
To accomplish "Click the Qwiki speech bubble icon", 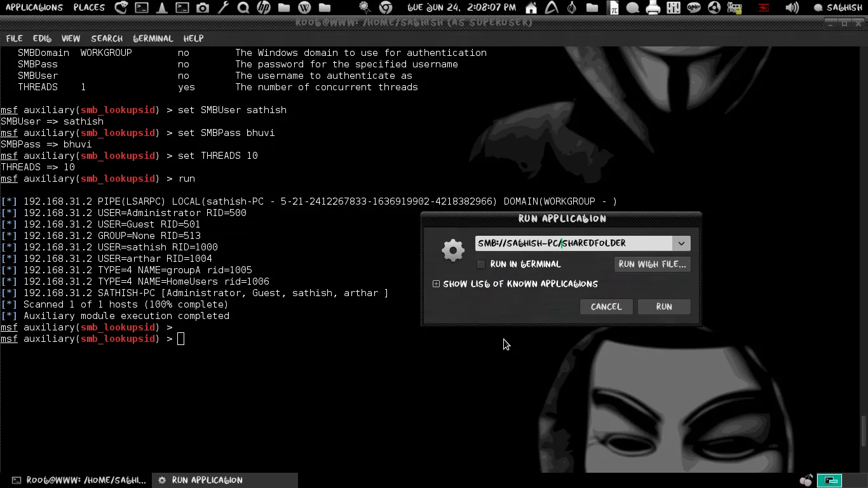I will [x=694, y=8].
